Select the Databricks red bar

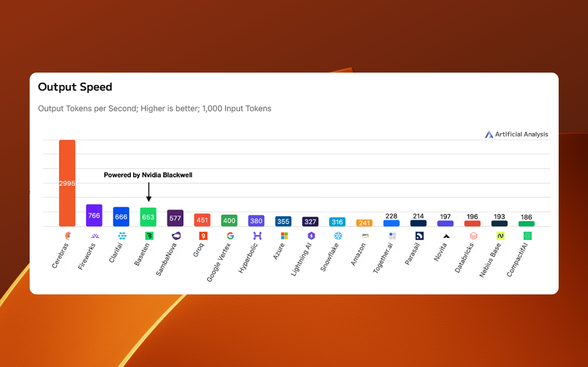tap(472, 223)
